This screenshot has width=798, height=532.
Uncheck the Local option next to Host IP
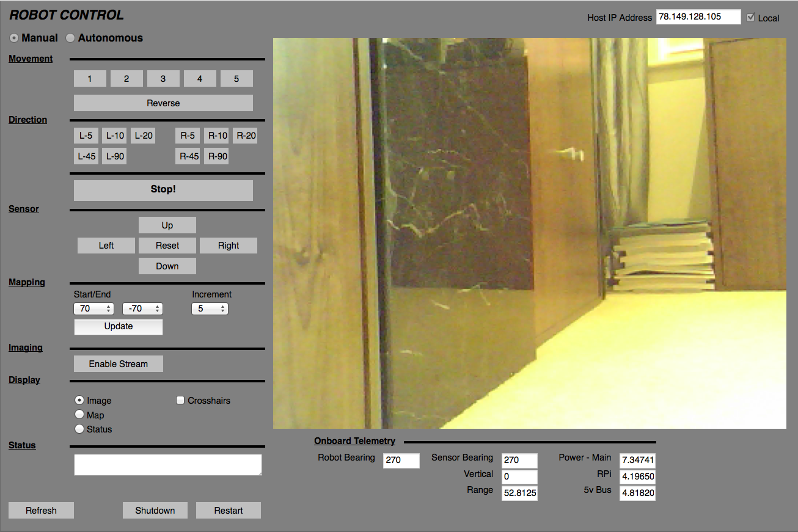click(x=751, y=17)
